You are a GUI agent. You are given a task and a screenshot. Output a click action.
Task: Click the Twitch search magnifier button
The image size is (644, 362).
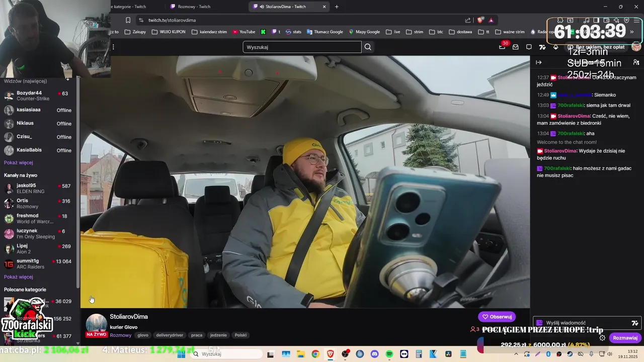368,47
